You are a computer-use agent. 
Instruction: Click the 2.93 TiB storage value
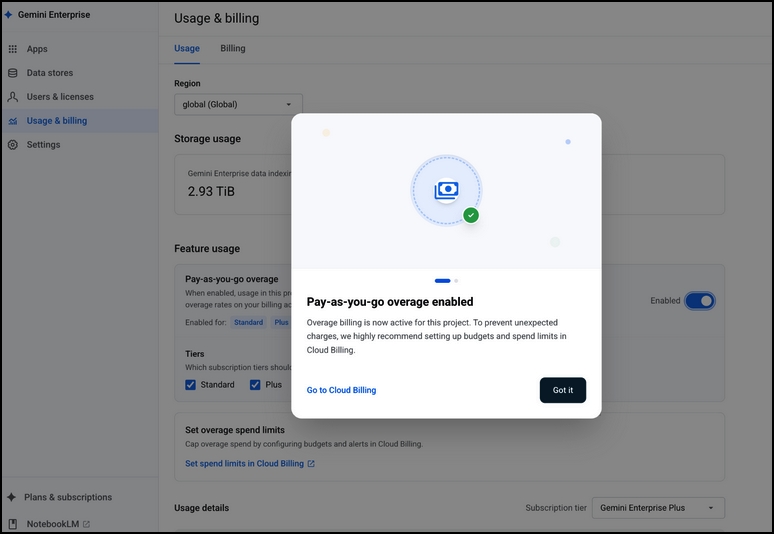click(211, 191)
